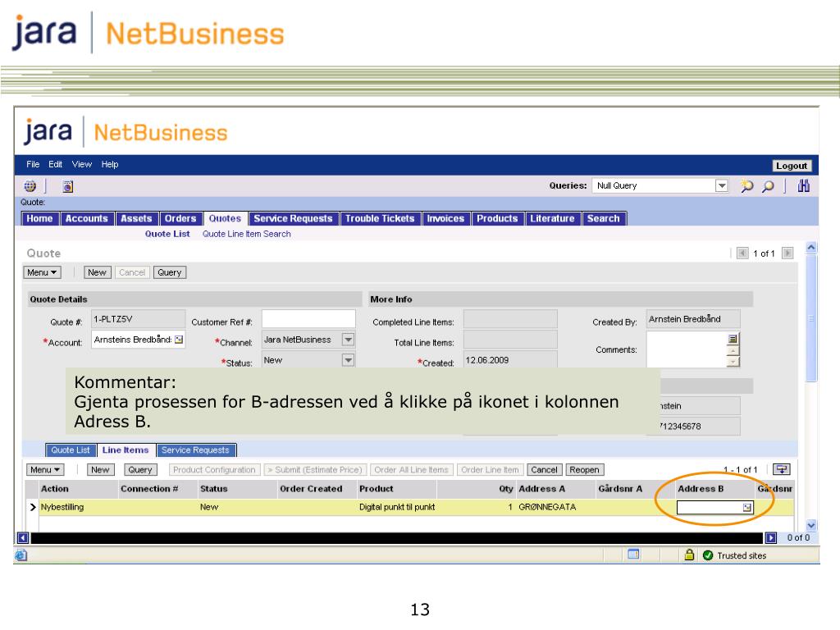Open the Quote Menu dropdown button
The image size is (840, 630).
(42, 272)
